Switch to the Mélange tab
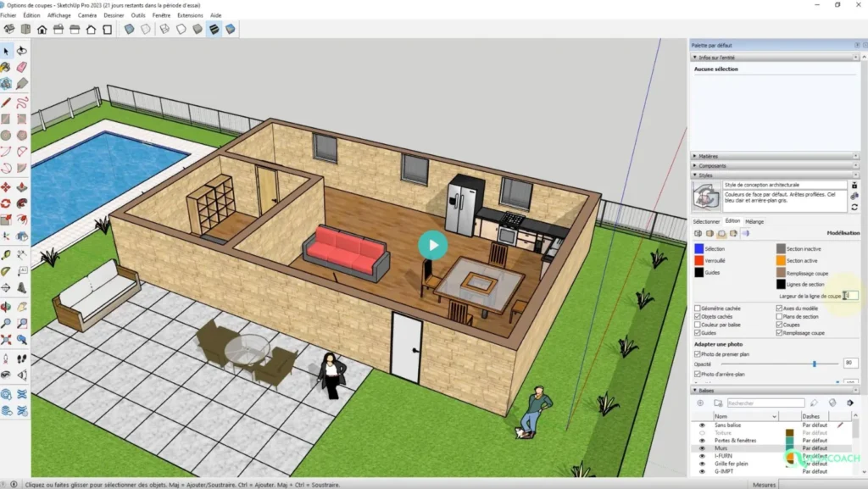Viewport: 868px width, 489px height. coord(754,221)
